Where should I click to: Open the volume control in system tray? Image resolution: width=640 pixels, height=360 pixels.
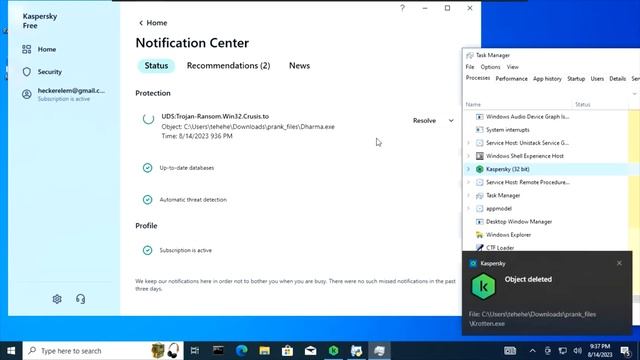[x=577, y=351]
